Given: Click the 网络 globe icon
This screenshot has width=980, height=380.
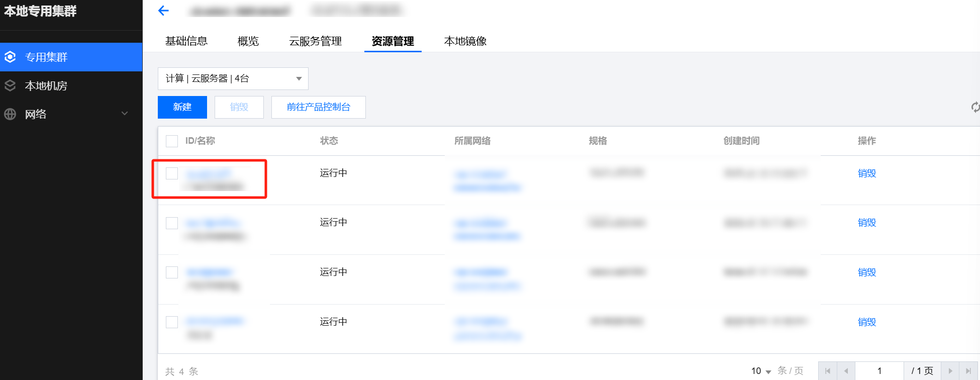Looking at the screenshot, I should click(10, 114).
